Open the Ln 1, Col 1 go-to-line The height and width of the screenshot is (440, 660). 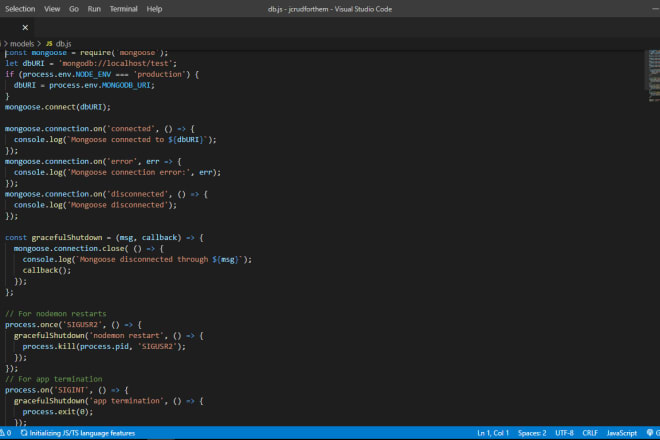pyautogui.click(x=493, y=433)
